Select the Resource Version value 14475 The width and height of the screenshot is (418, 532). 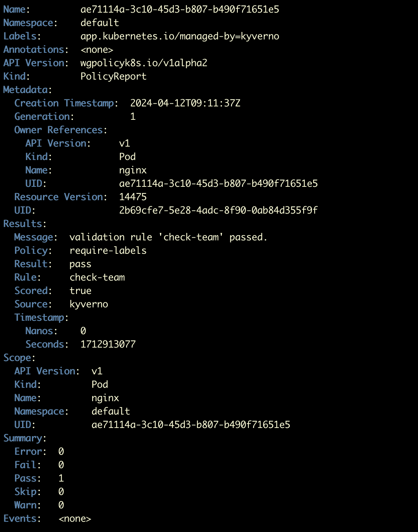(x=133, y=197)
